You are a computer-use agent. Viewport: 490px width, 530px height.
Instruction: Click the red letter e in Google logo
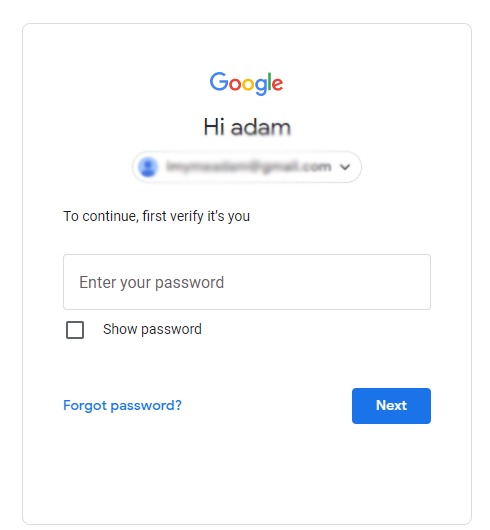tap(277, 84)
